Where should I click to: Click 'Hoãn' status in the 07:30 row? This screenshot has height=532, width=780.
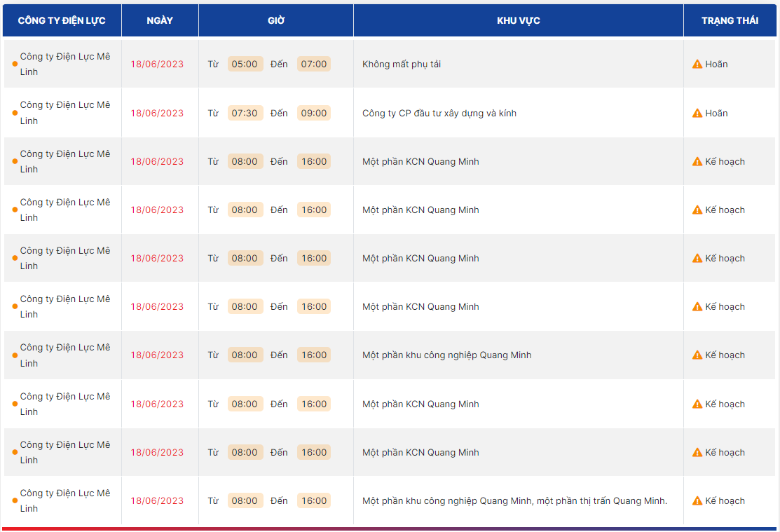tap(716, 114)
